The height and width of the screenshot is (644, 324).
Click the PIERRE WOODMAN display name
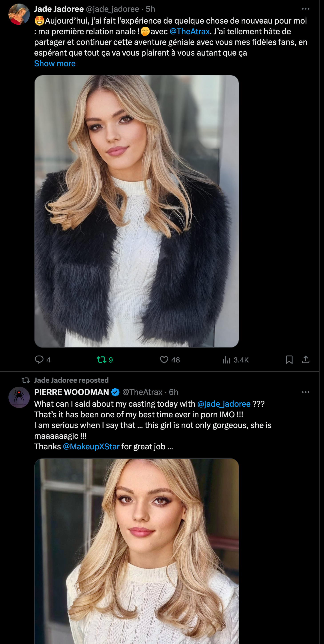tap(72, 392)
